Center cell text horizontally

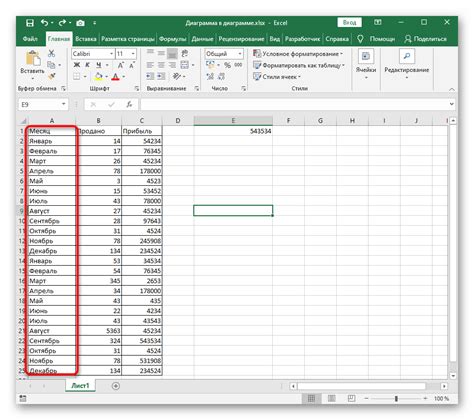161,65
